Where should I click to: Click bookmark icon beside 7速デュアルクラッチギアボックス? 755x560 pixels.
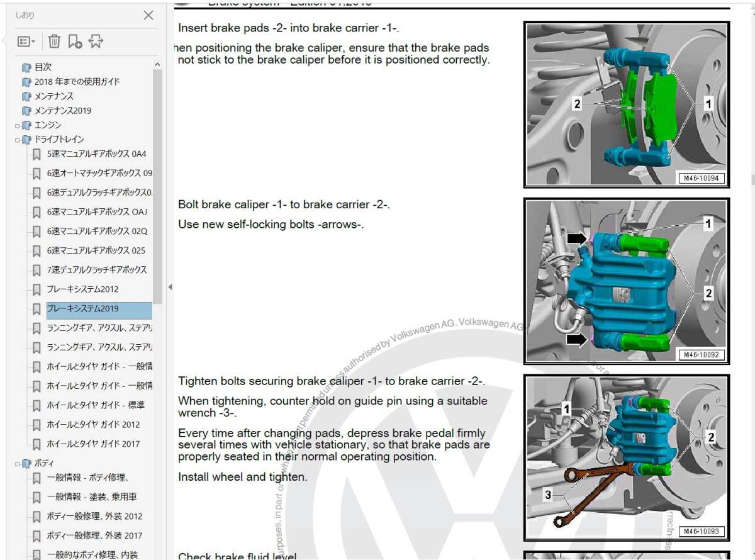(37, 271)
